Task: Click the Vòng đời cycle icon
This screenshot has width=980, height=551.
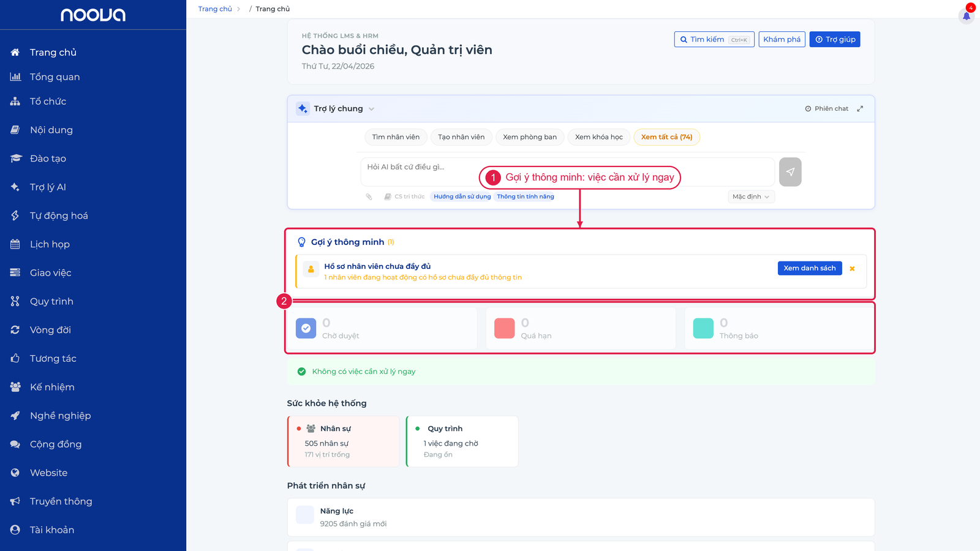Action: click(15, 330)
